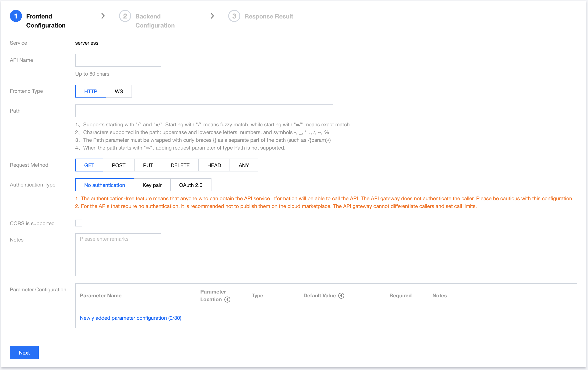
Task: Choose Key pair authentication type
Action: [152, 185]
